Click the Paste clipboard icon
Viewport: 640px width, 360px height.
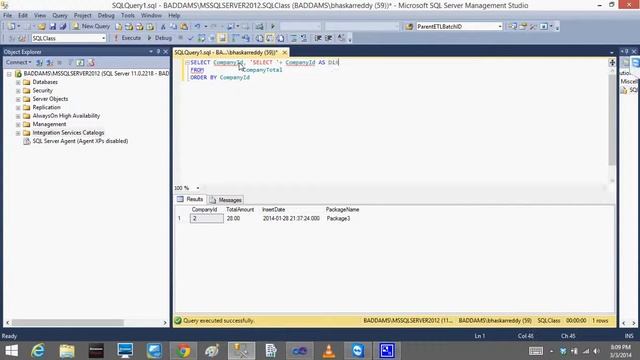pos(184,27)
